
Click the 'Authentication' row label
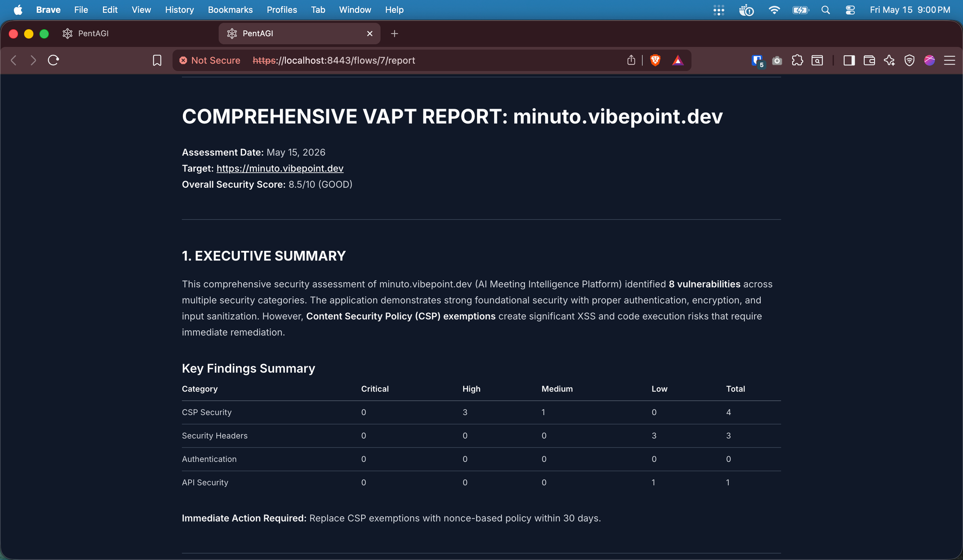[x=209, y=459]
